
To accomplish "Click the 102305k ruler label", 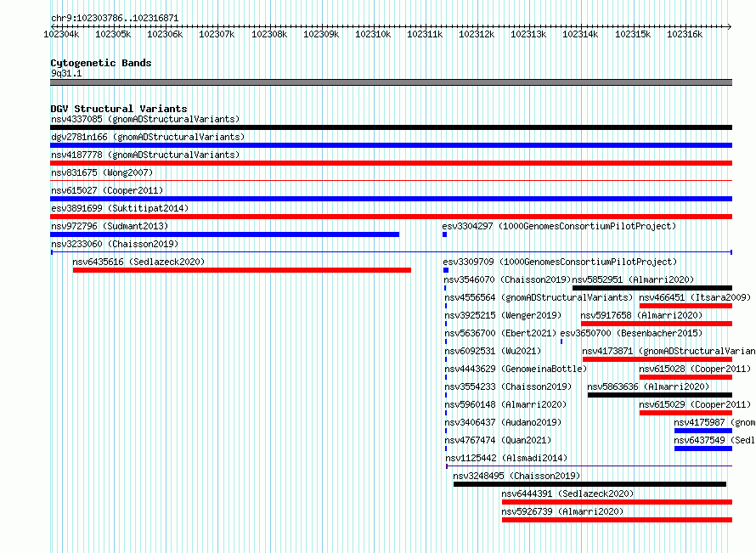I will pos(113,34).
